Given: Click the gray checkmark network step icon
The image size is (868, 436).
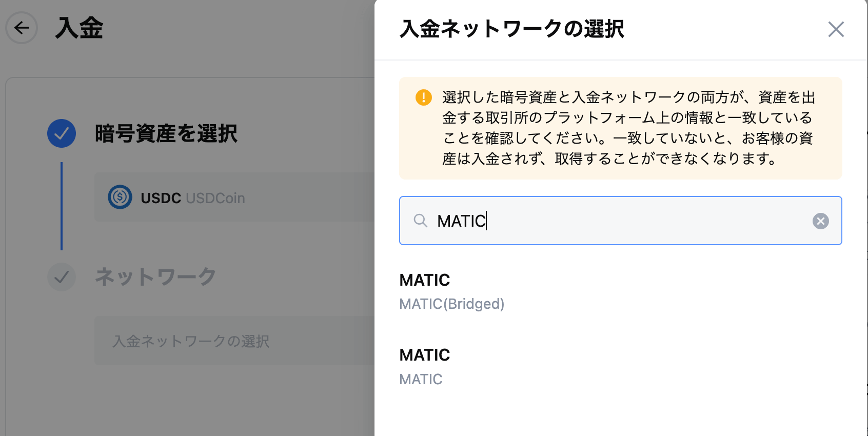Looking at the screenshot, I should (x=62, y=277).
